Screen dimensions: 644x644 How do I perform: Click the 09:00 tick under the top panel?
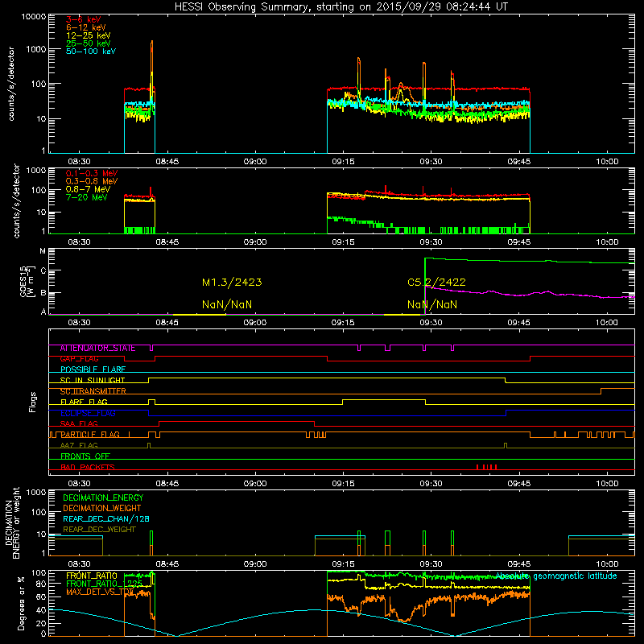[x=255, y=162]
